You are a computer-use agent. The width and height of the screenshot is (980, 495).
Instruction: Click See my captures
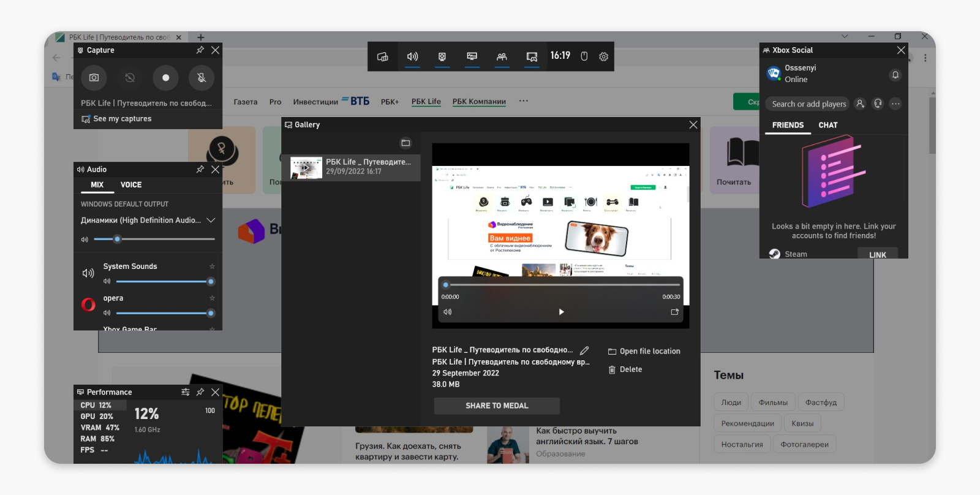coord(116,119)
